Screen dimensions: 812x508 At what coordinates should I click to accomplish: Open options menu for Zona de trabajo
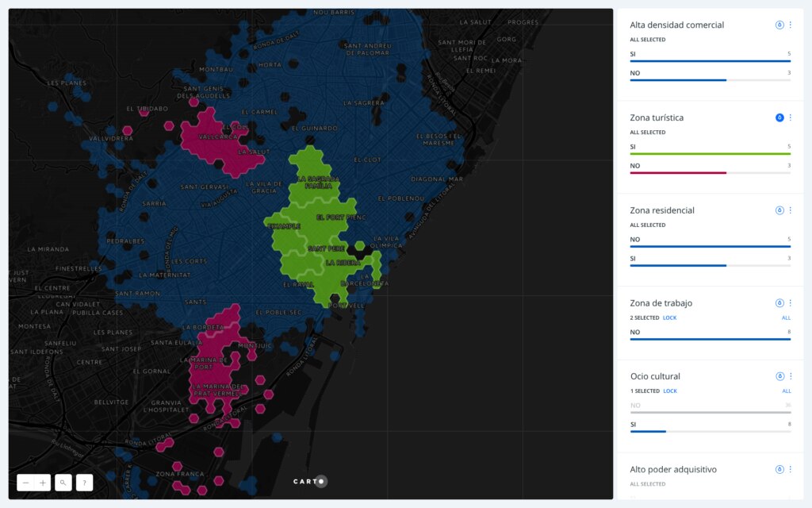pos(791,303)
